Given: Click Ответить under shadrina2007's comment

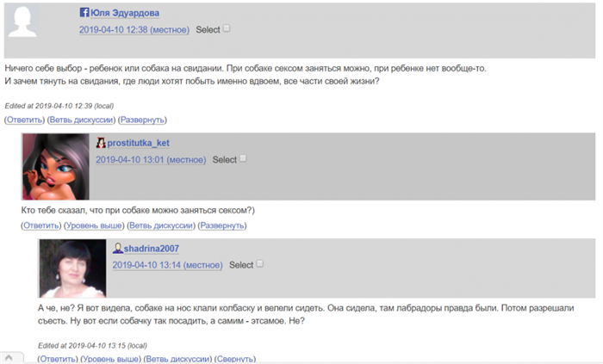Looking at the screenshot, I should point(58,359).
